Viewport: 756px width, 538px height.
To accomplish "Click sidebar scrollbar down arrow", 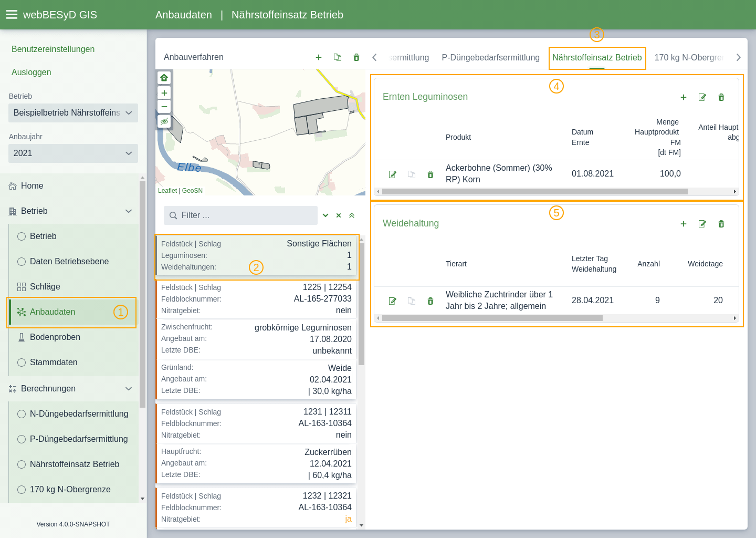I will (x=143, y=499).
